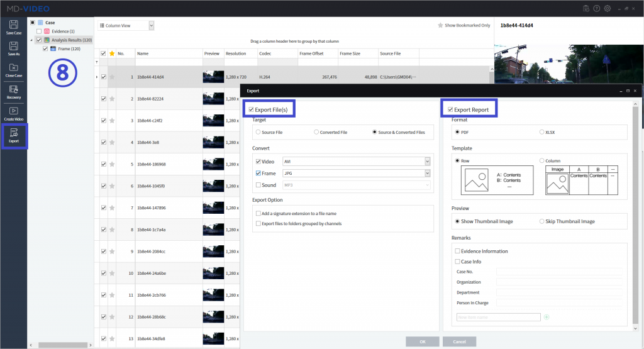The height and width of the screenshot is (349, 644).
Task: Click the Case No. input field
Action: point(559,272)
